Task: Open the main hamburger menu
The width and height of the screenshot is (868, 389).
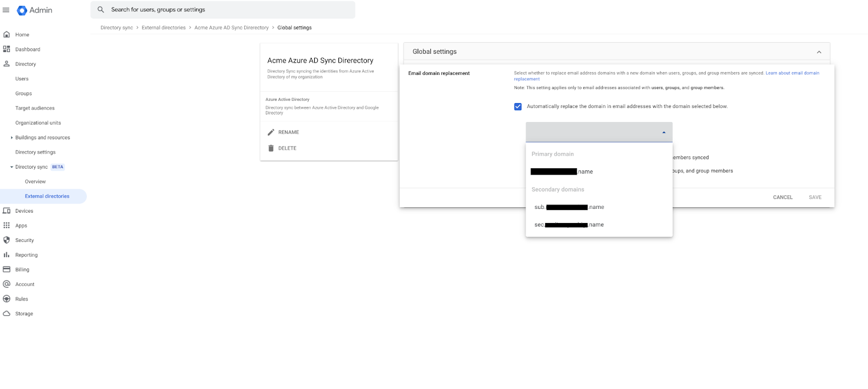Action: pos(7,10)
